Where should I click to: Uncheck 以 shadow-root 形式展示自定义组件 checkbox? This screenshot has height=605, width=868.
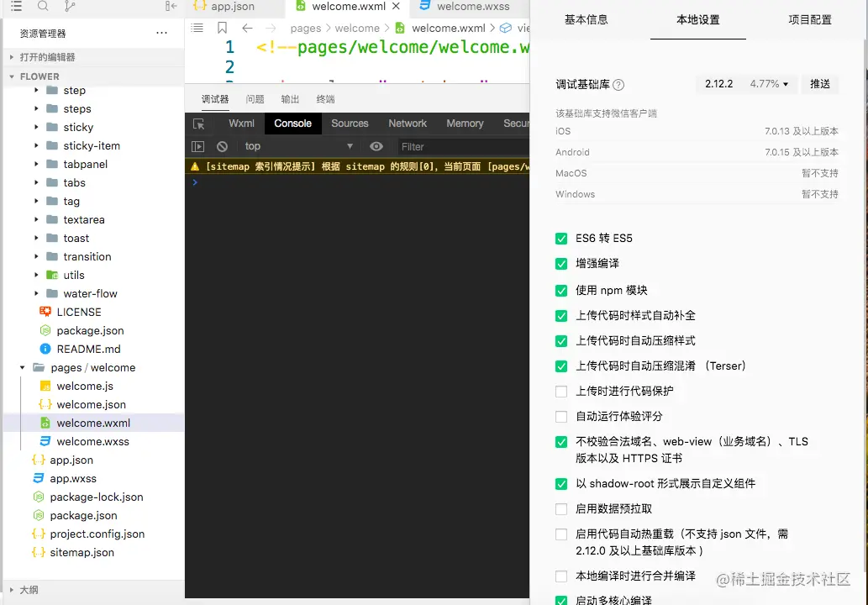coord(561,484)
